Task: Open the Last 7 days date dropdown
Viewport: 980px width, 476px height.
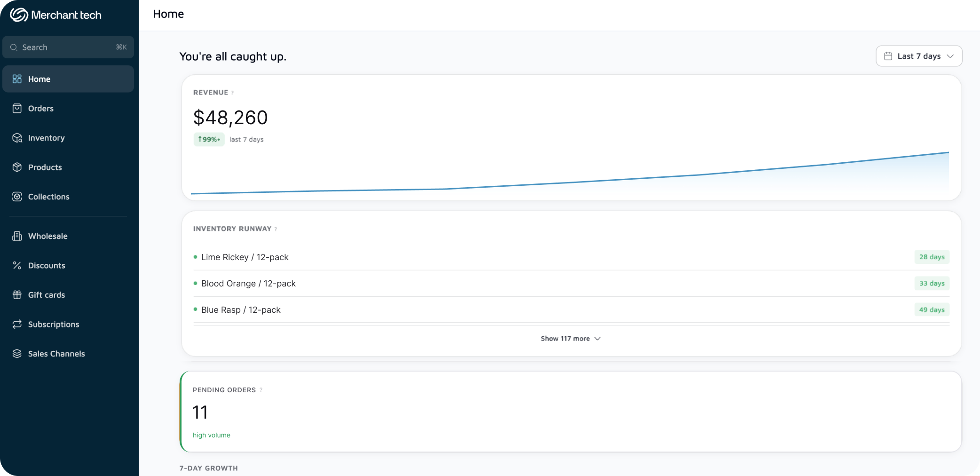Action: pyautogui.click(x=919, y=56)
